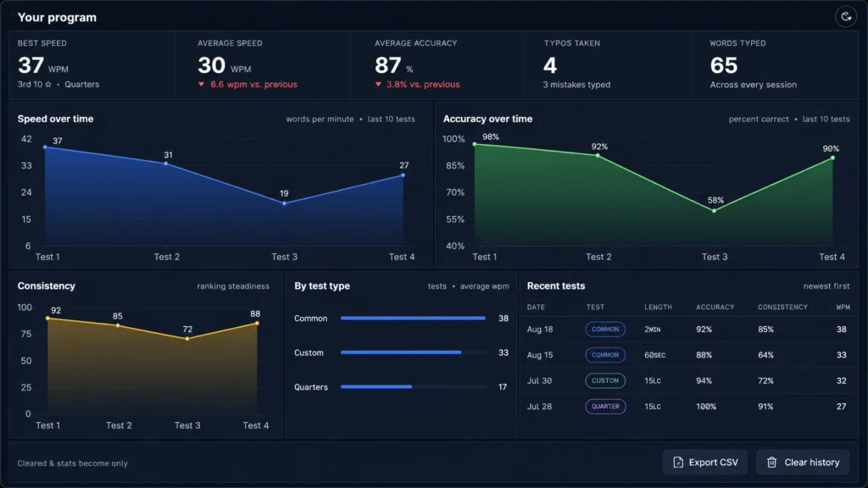The width and height of the screenshot is (868, 488).
Task: Click the Test 4 point labeled 27 on speed chart
Action: [x=403, y=175]
